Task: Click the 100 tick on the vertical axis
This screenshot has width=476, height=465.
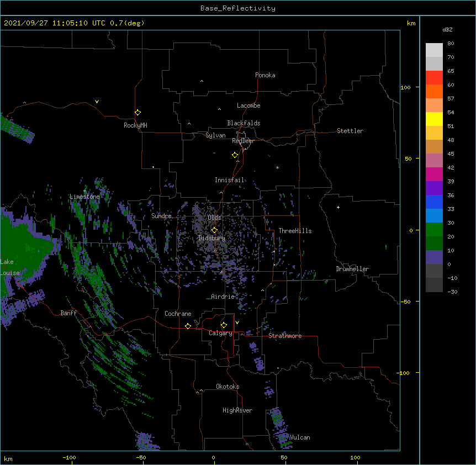Action: 405,87
